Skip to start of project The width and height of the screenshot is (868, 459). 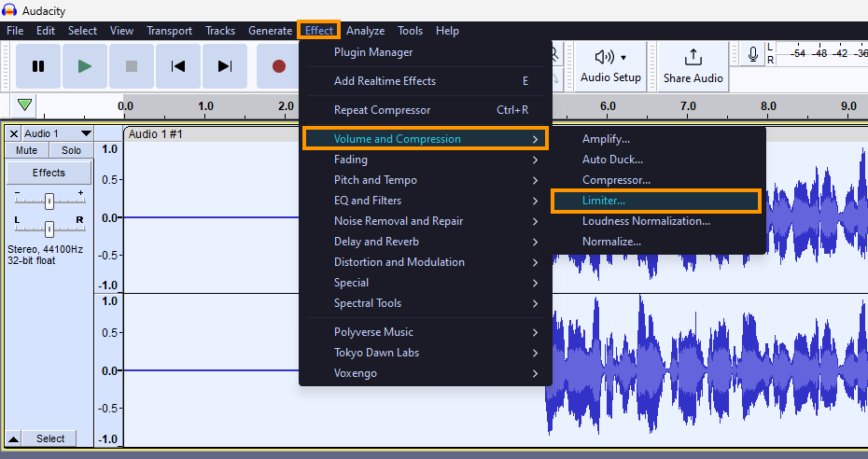click(177, 66)
